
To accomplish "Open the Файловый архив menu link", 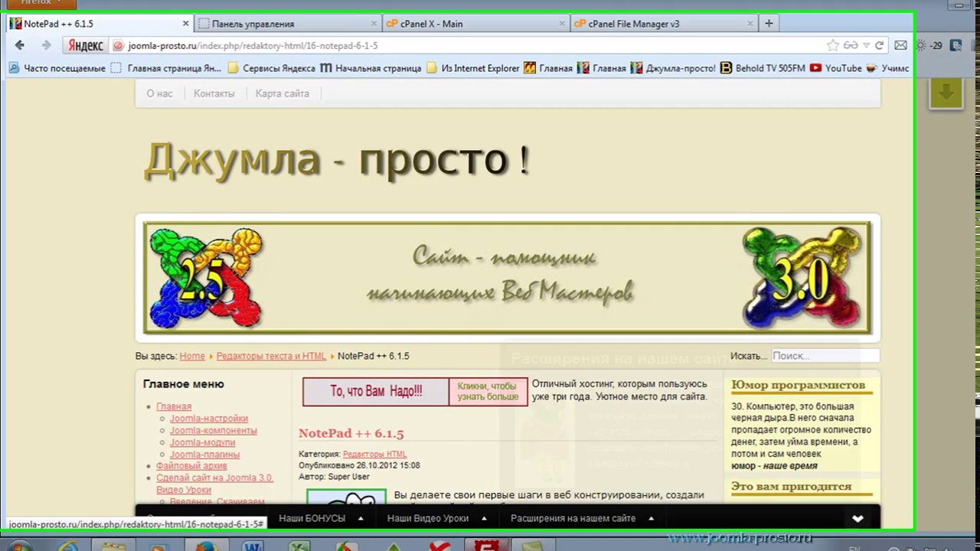I will [x=191, y=466].
